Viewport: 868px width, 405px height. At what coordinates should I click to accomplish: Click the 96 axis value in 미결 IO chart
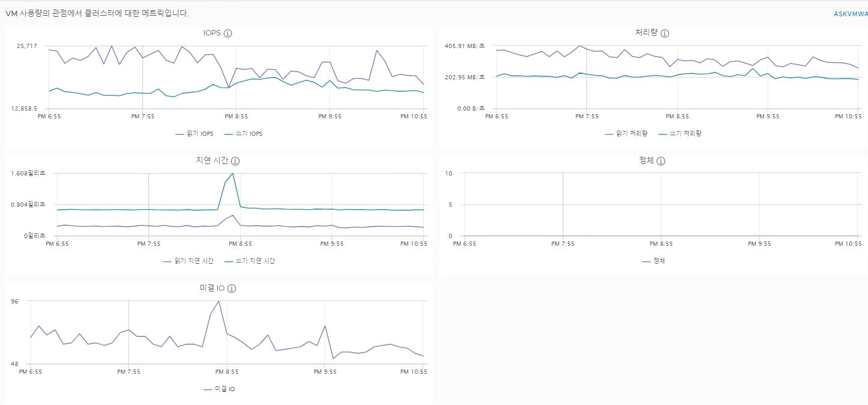coord(15,301)
